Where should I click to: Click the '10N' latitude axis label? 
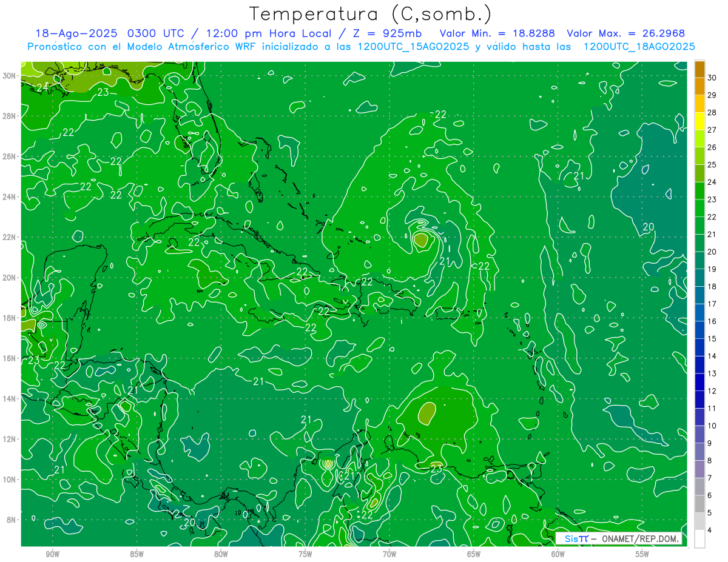click(x=10, y=480)
